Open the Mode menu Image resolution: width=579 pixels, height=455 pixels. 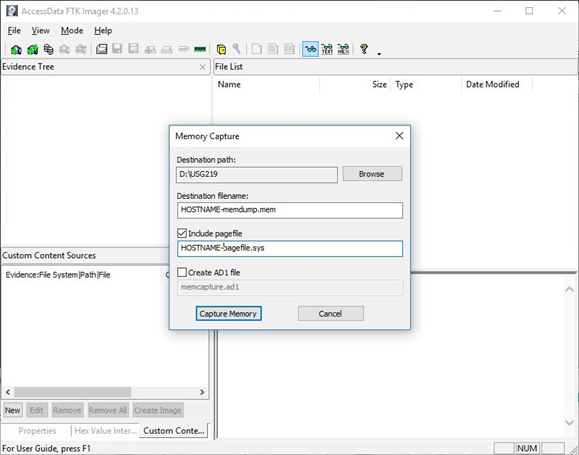pyautogui.click(x=72, y=31)
